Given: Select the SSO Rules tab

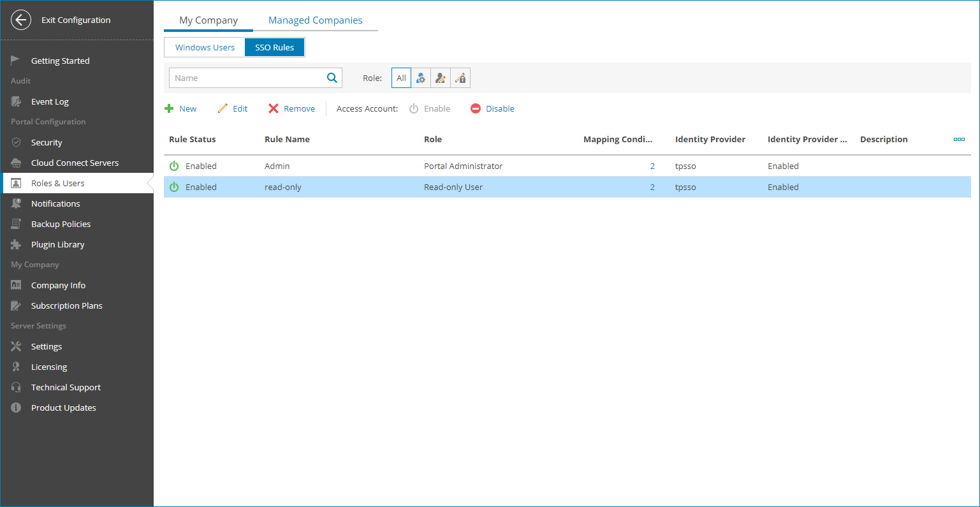Looking at the screenshot, I should [x=275, y=47].
